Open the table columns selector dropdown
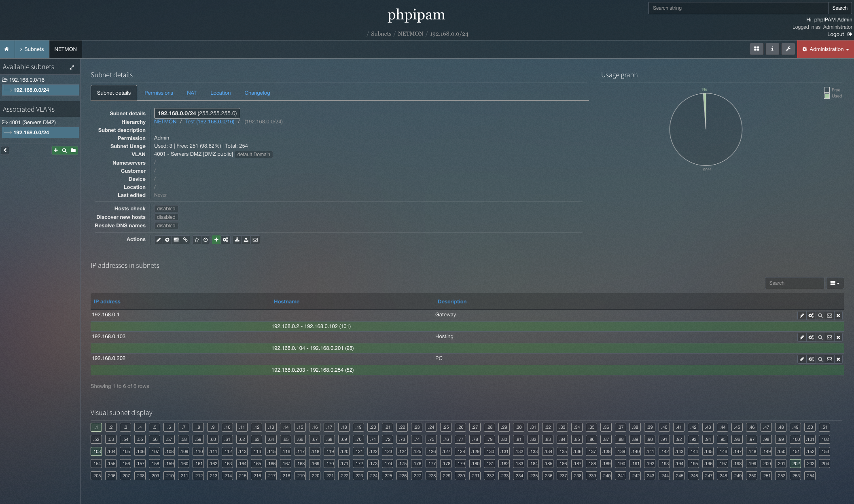The image size is (854, 504). tap(835, 283)
